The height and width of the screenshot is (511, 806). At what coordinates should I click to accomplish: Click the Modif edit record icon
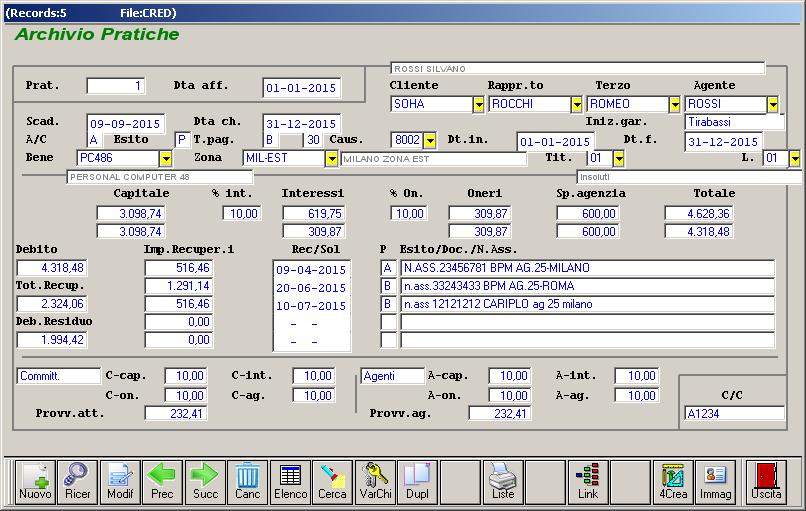(120, 482)
